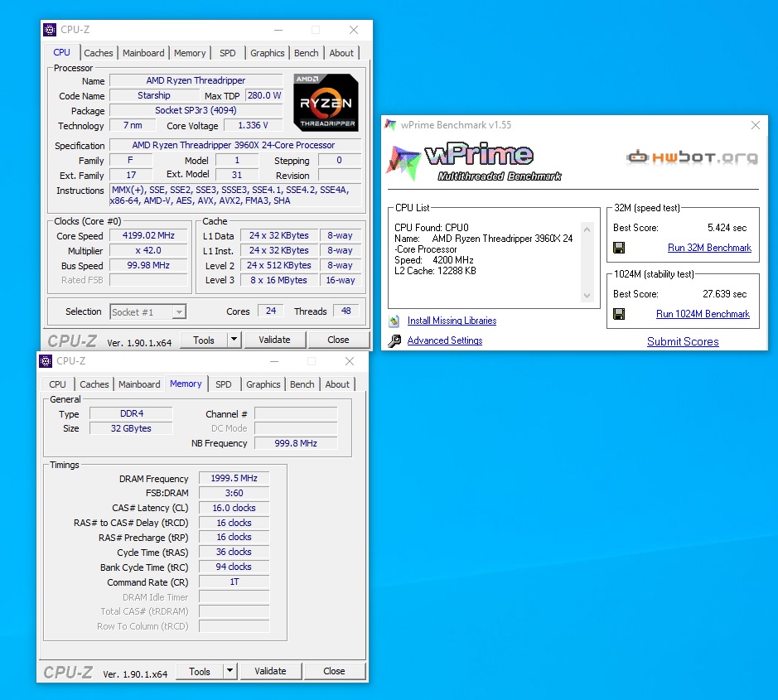Click the Ryzen Threadripper logo in CPU-Z
Image resolution: width=778 pixels, height=700 pixels.
click(x=326, y=103)
